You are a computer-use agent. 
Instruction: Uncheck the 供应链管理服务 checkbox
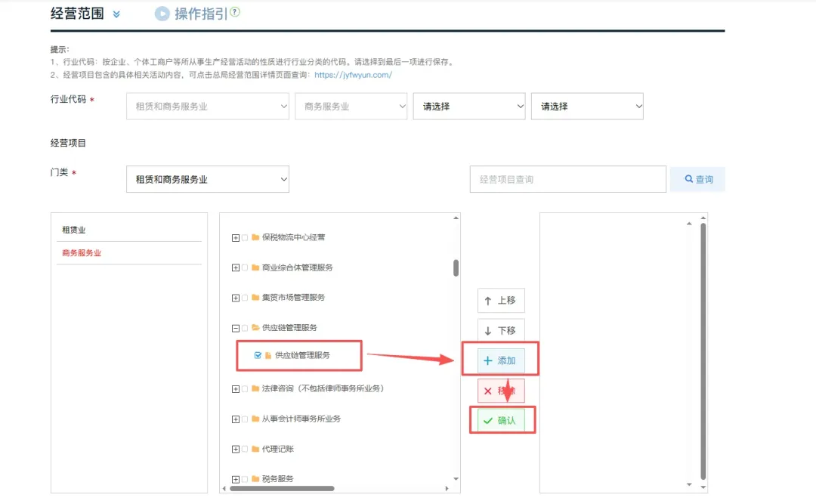tap(258, 355)
